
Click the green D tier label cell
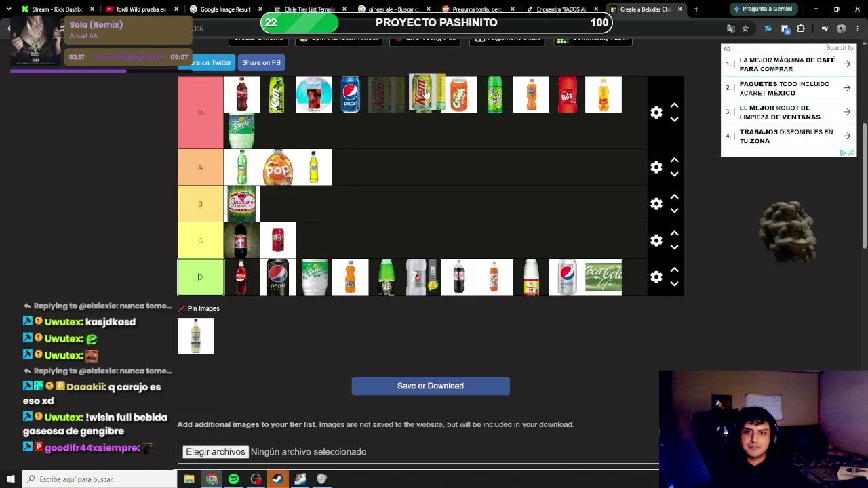pos(200,277)
